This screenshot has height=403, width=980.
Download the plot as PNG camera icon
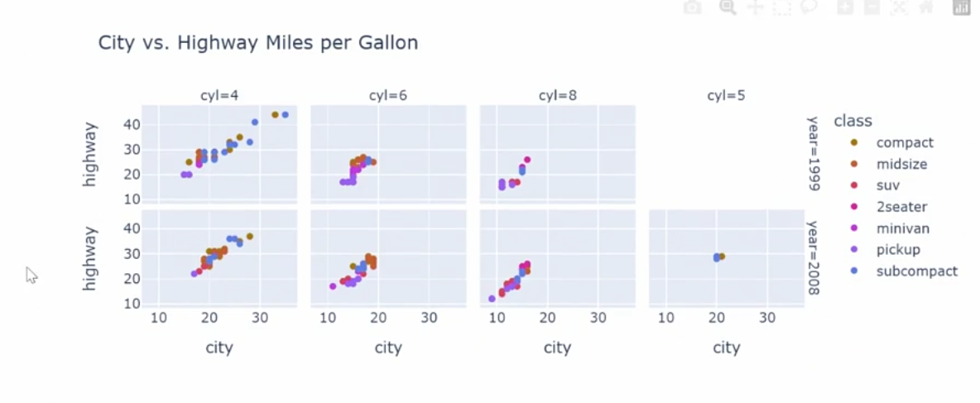(693, 8)
